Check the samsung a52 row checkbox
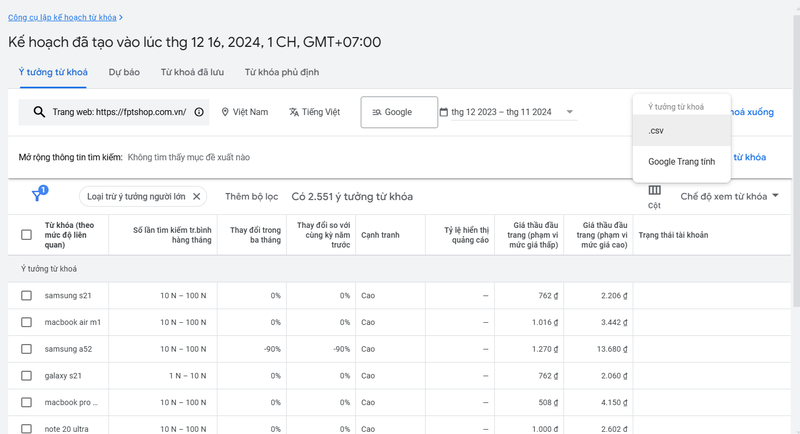Screen dimensions: 800x434 [27, 349]
